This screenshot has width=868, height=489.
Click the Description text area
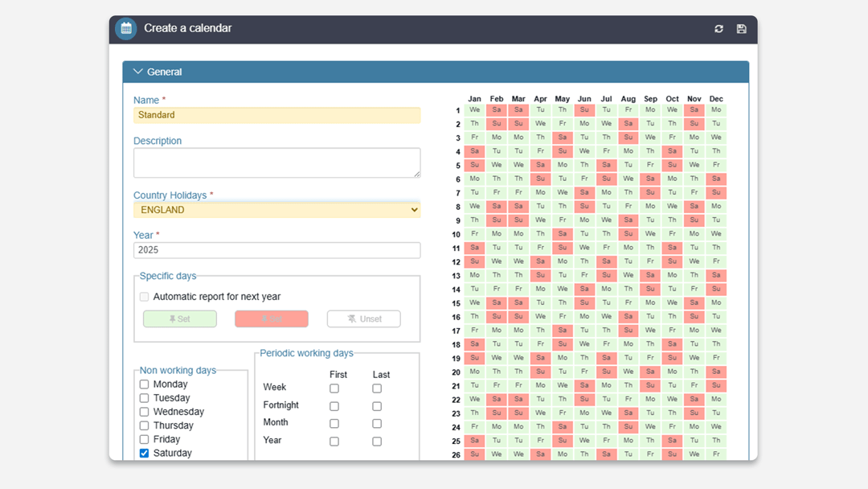coord(276,162)
